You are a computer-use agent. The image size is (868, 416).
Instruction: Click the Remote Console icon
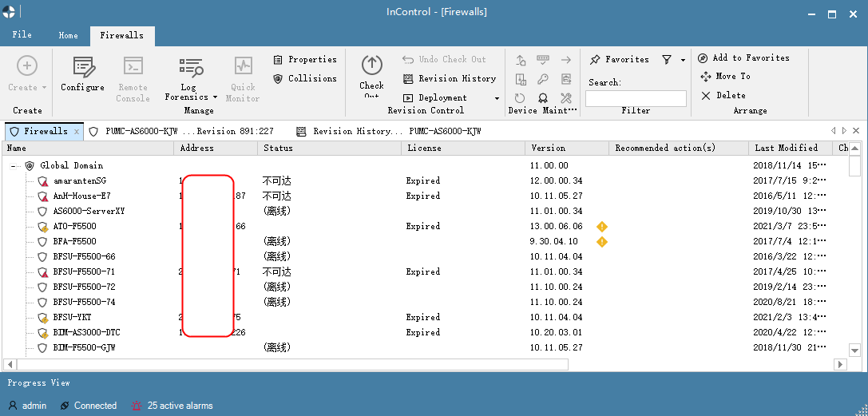pyautogui.click(x=133, y=67)
